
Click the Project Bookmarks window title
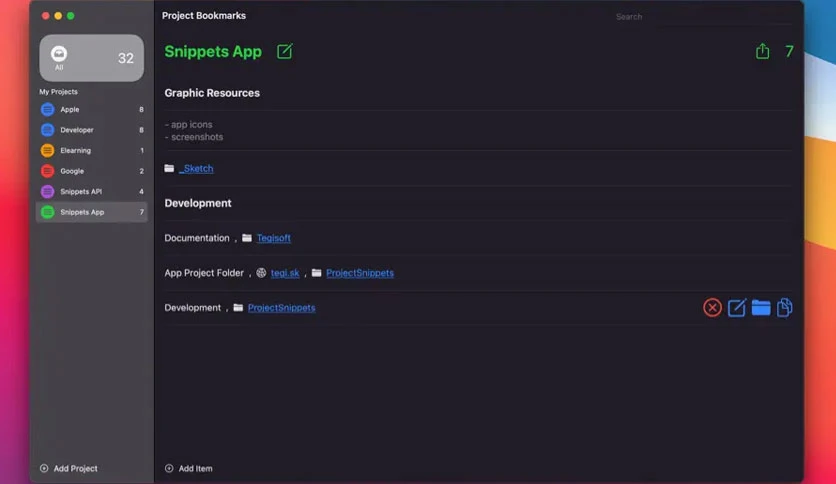click(204, 15)
